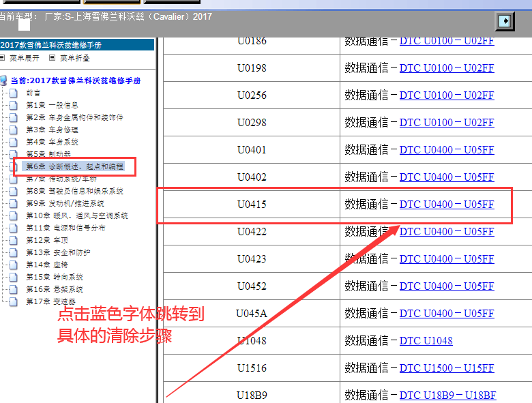Image resolution: width=532 pixels, height=403 pixels.
Task: Open the DTC U0400–U05FF link in row U0422
Action: pyautogui.click(x=447, y=232)
